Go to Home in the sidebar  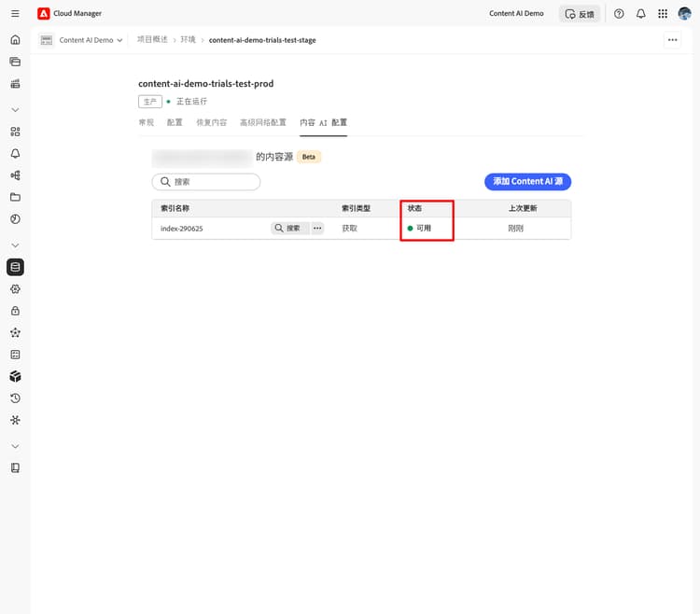pyautogui.click(x=15, y=40)
